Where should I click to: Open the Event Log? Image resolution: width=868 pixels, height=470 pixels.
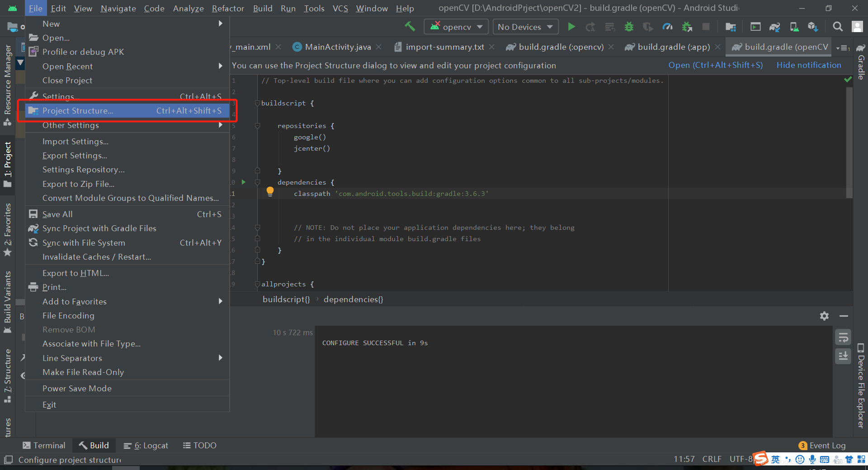(x=827, y=446)
